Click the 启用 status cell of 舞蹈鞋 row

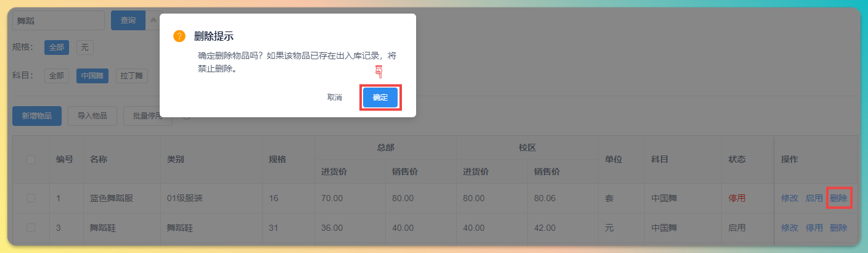[737, 228]
